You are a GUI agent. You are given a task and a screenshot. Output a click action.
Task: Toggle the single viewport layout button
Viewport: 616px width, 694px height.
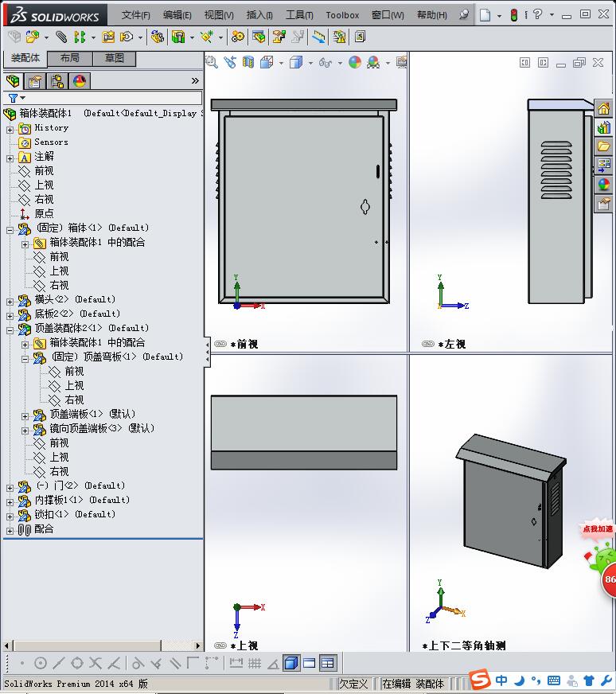[310, 663]
